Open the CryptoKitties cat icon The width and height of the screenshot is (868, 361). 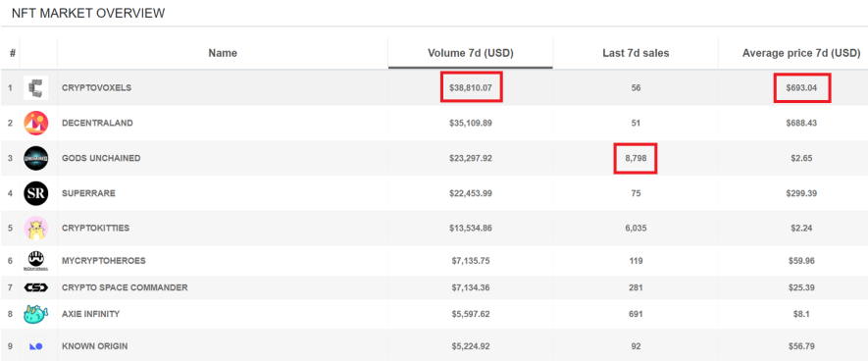click(36, 229)
